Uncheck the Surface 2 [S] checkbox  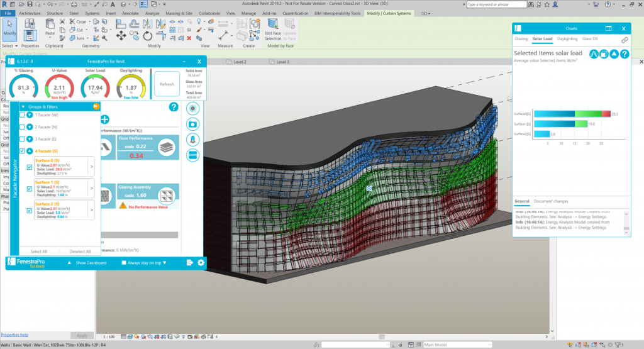pyautogui.click(x=29, y=211)
